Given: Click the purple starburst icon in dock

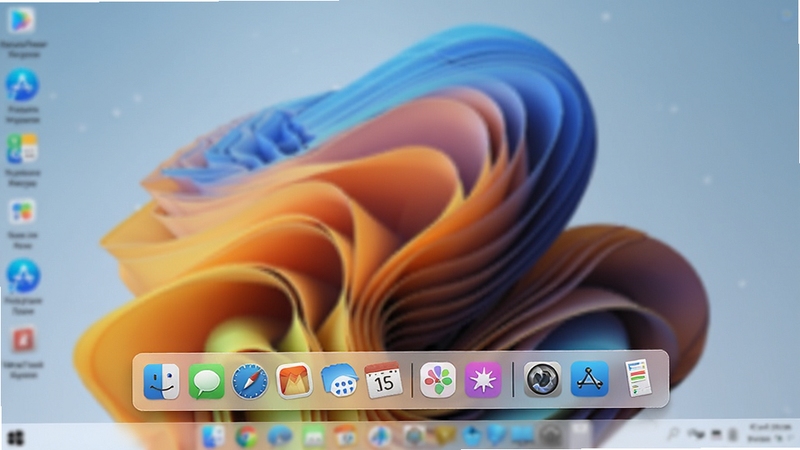Looking at the screenshot, I should click(x=483, y=380).
